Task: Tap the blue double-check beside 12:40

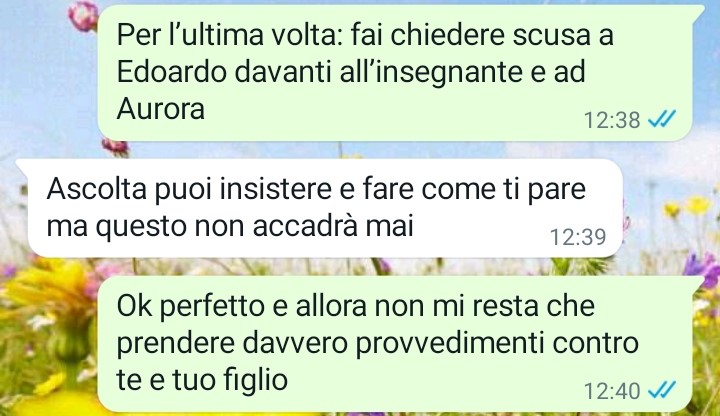Action: click(x=662, y=390)
